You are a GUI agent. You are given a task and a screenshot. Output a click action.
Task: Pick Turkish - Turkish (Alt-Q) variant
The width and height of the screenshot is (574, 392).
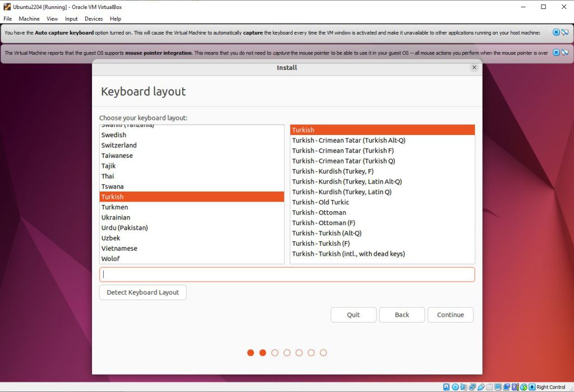(382, 233)
